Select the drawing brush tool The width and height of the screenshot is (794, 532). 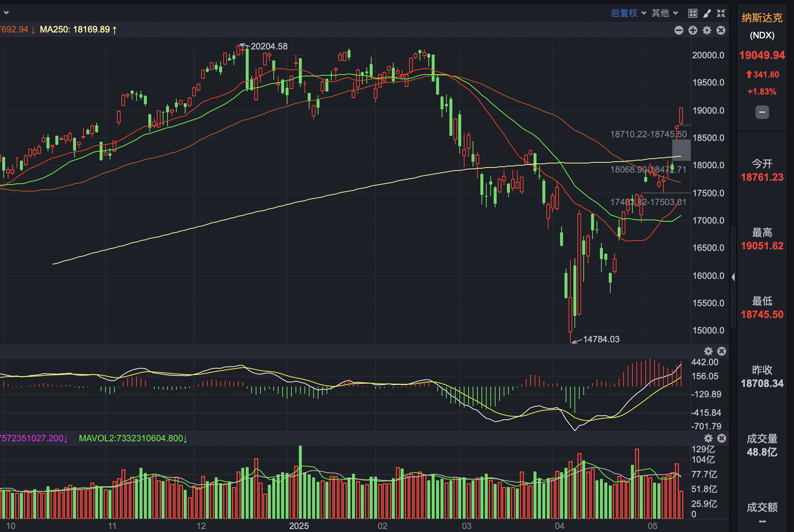click(707, 14)
